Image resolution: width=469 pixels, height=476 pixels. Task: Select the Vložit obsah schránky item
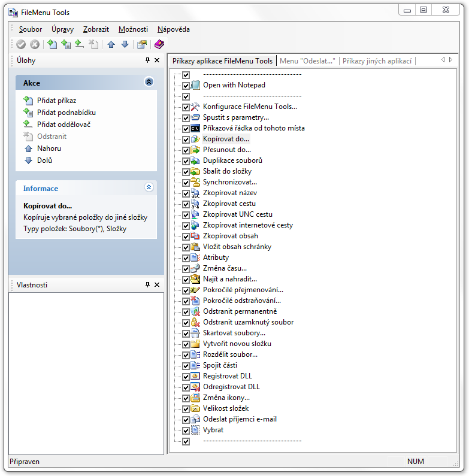coord(237,247)
